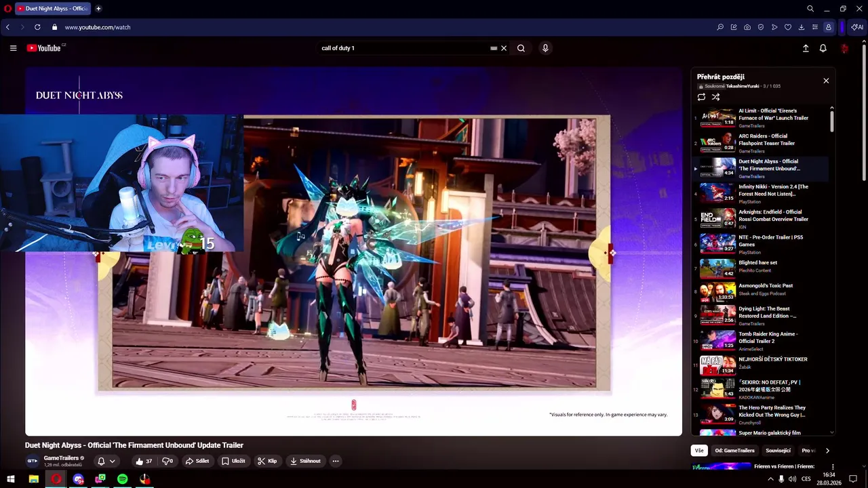Select The Hero Party Realizes video
This screenshot has width=868, height=488.
(x=759, y=414)
